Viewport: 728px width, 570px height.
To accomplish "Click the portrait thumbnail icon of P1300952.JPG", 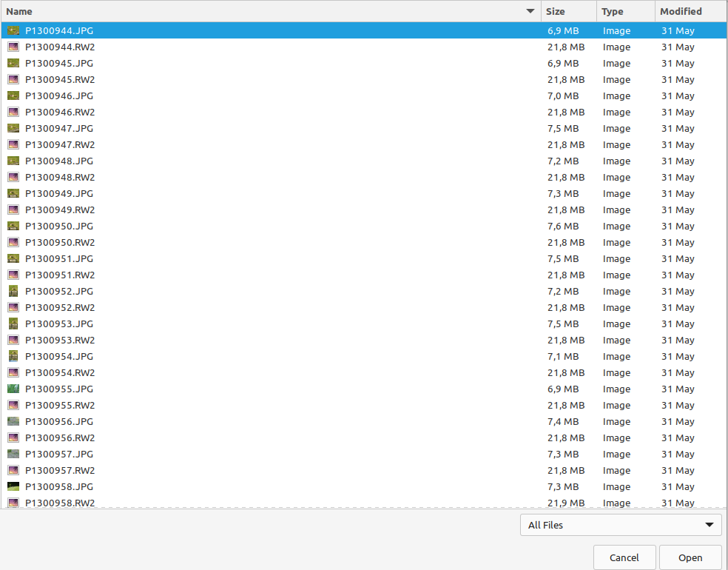I will pos(13,291).
